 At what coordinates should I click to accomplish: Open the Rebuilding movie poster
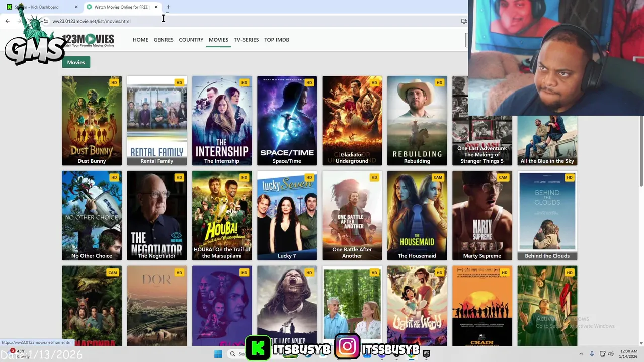417,121
